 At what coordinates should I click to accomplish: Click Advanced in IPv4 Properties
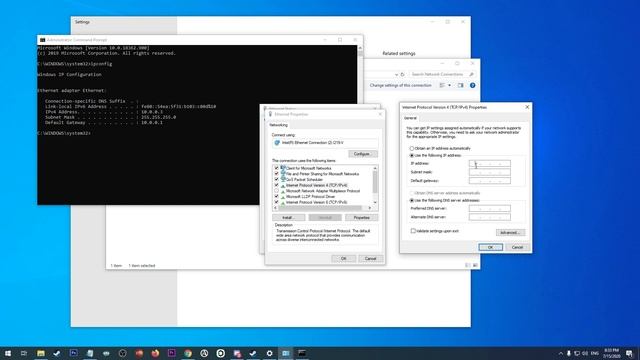coord(510,233)
